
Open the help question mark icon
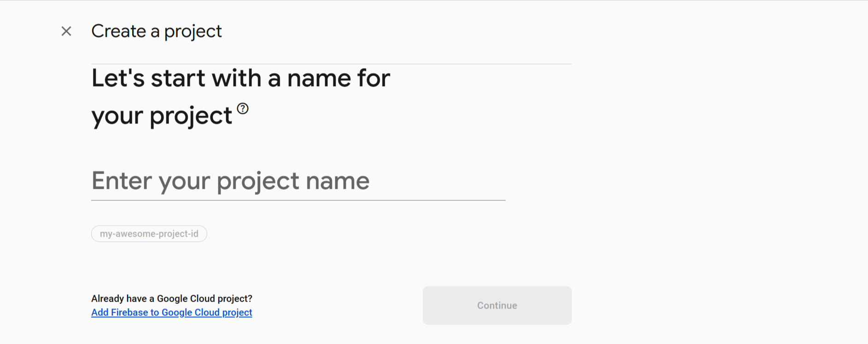click(x=243, y=109)
